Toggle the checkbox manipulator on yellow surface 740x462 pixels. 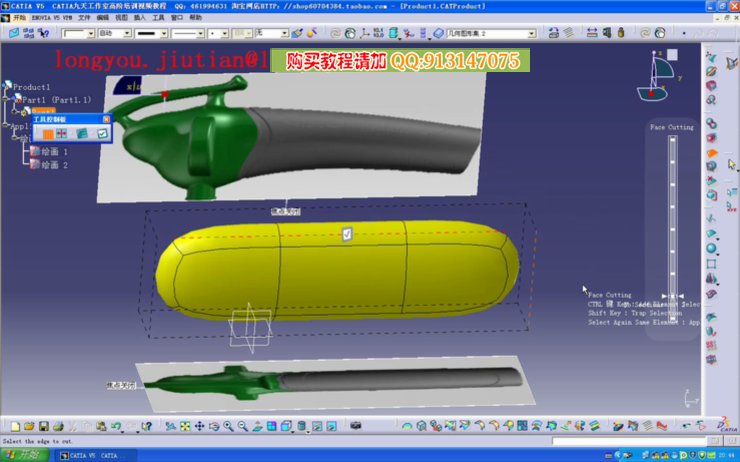[347, 233]
